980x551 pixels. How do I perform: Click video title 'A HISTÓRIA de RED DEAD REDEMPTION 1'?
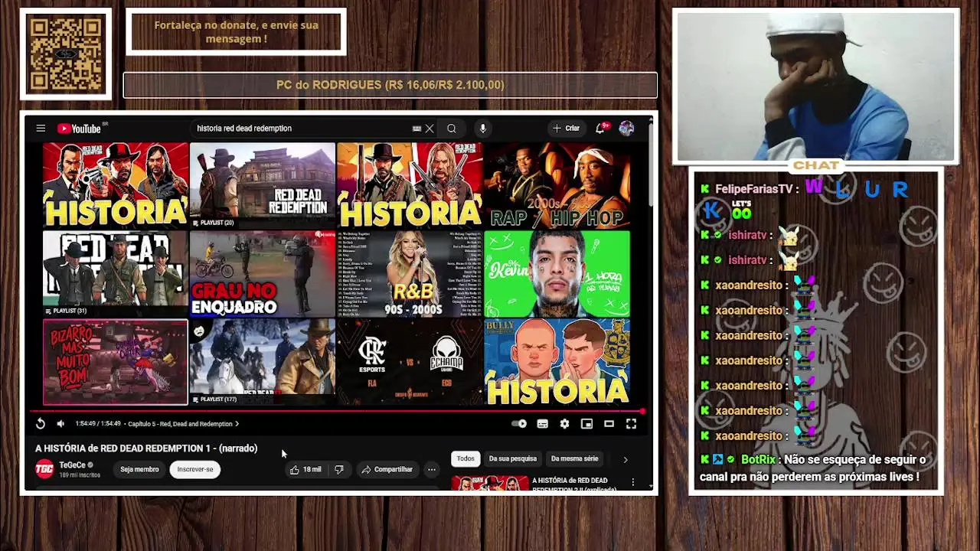click(146, 448)
